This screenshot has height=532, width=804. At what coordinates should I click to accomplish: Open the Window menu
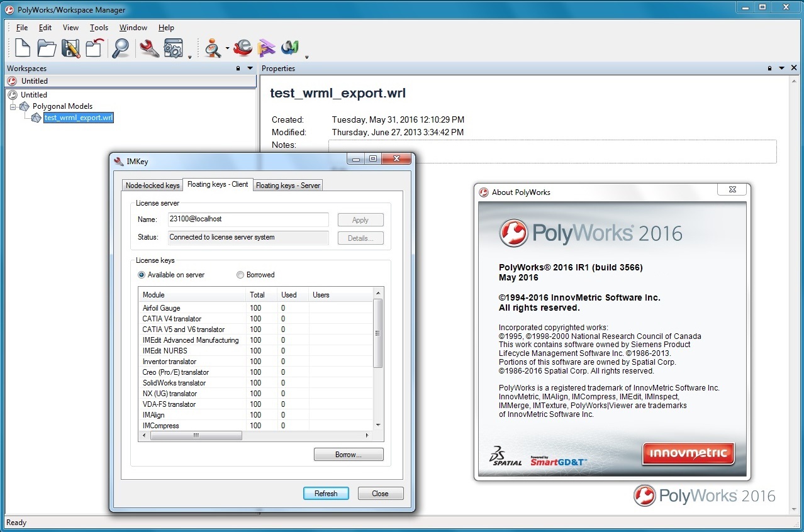pos(133,28)
